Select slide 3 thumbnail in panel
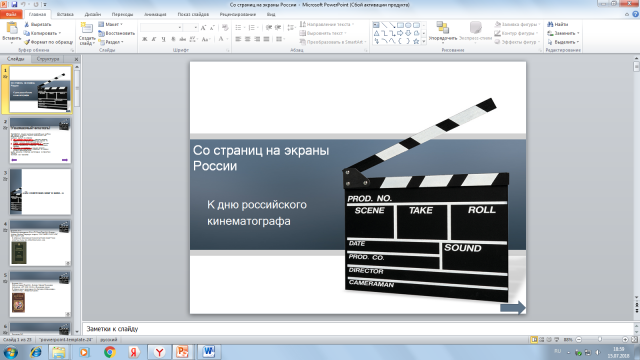This screenshot has height=360, width=640. click(40, 192)
